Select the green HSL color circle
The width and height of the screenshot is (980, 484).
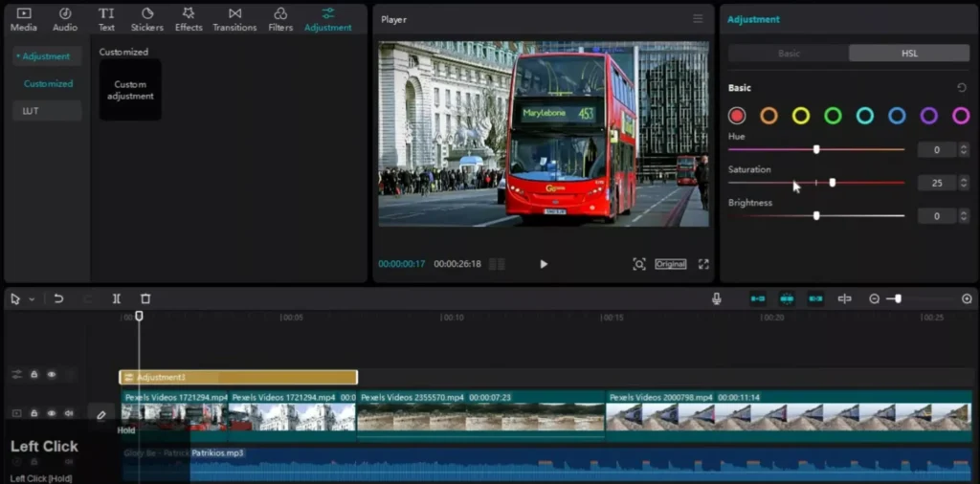click(x=833, y=116)
